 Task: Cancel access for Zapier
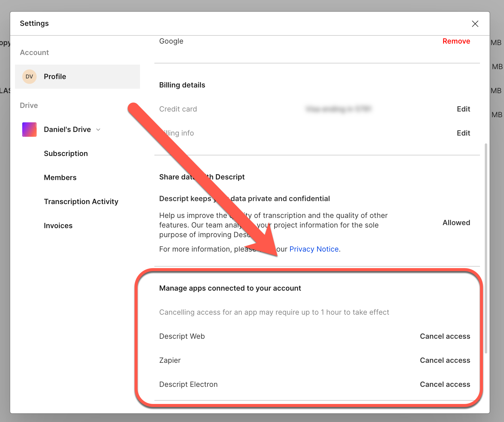coord(445,360)
